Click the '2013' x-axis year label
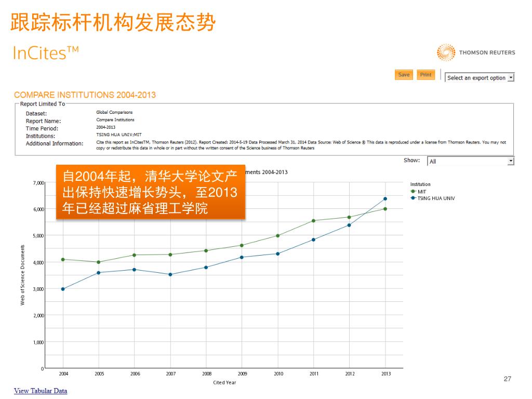 [x=386, y=374]
